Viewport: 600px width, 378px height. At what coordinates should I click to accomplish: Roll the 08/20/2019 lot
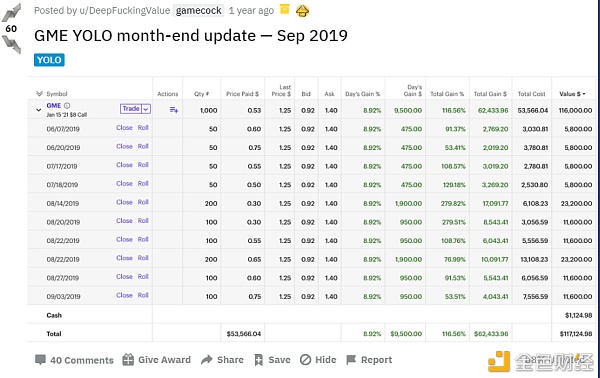point(143,221)
